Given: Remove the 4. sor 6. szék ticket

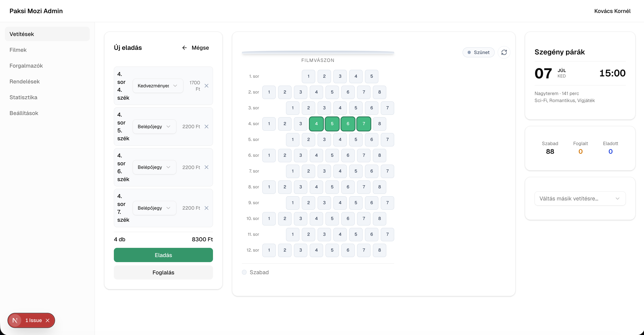Looking at the screenshot, I should click(206, 167).
